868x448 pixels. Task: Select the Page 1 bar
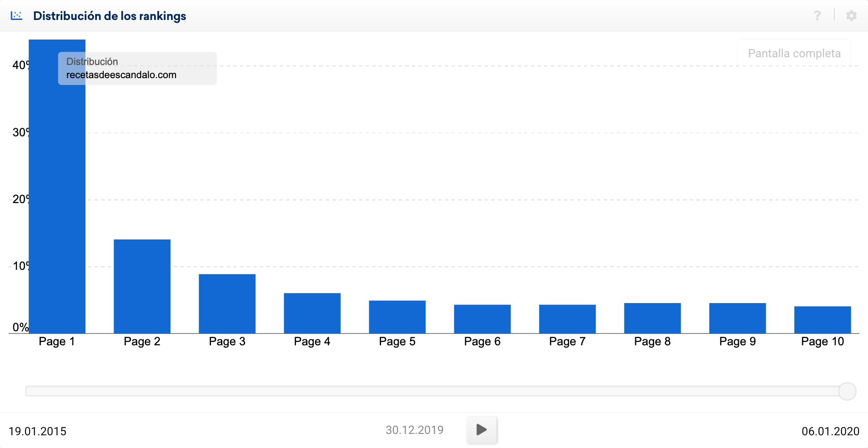(57, 204)
